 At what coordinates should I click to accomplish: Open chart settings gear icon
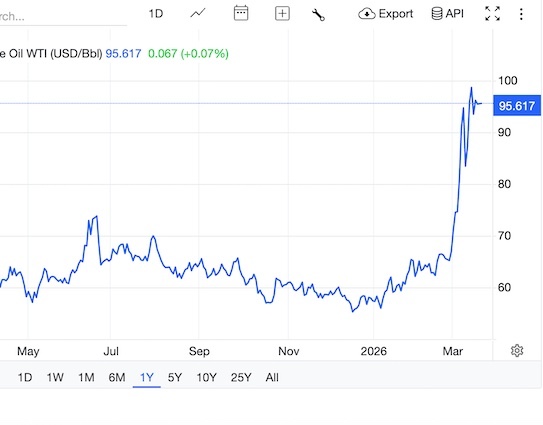pyautogui.click(x=517, y=351)
